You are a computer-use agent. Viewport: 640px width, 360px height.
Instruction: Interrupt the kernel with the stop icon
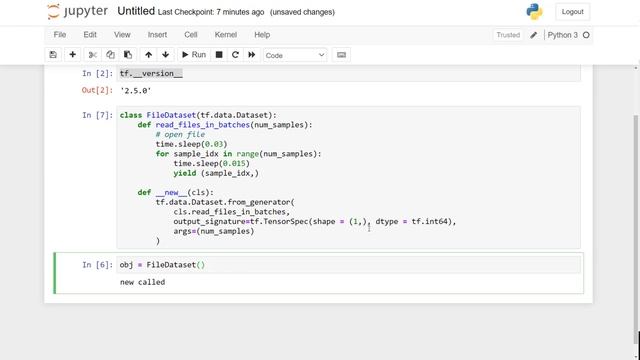(219, 55)
